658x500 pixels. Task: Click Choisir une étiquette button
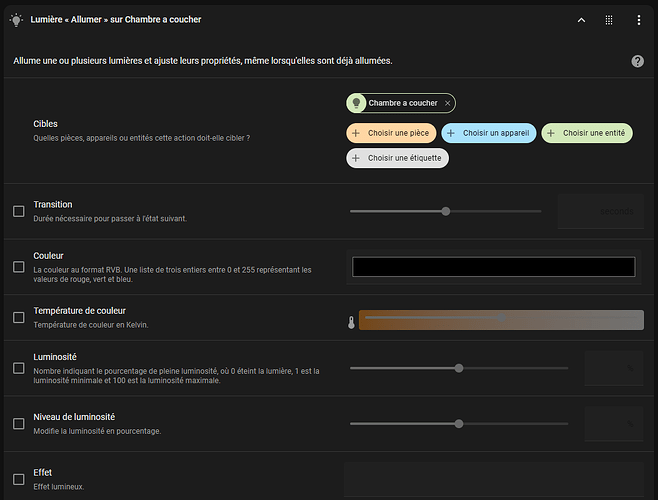pos(397,158)
